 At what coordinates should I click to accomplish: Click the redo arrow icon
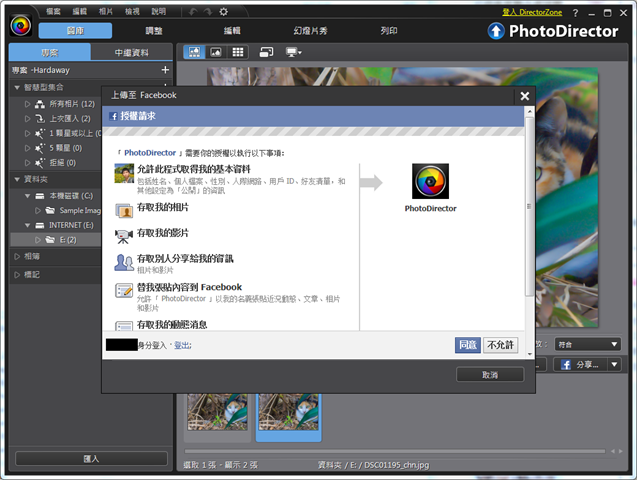(208, 12)
